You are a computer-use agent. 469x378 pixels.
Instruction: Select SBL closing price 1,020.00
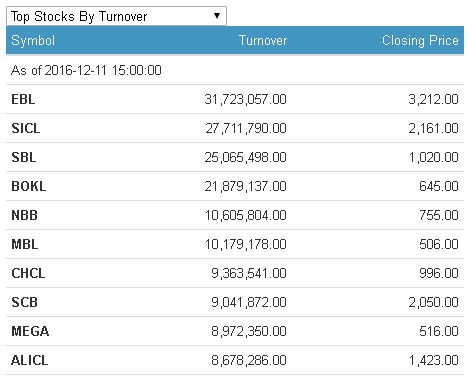434,157
